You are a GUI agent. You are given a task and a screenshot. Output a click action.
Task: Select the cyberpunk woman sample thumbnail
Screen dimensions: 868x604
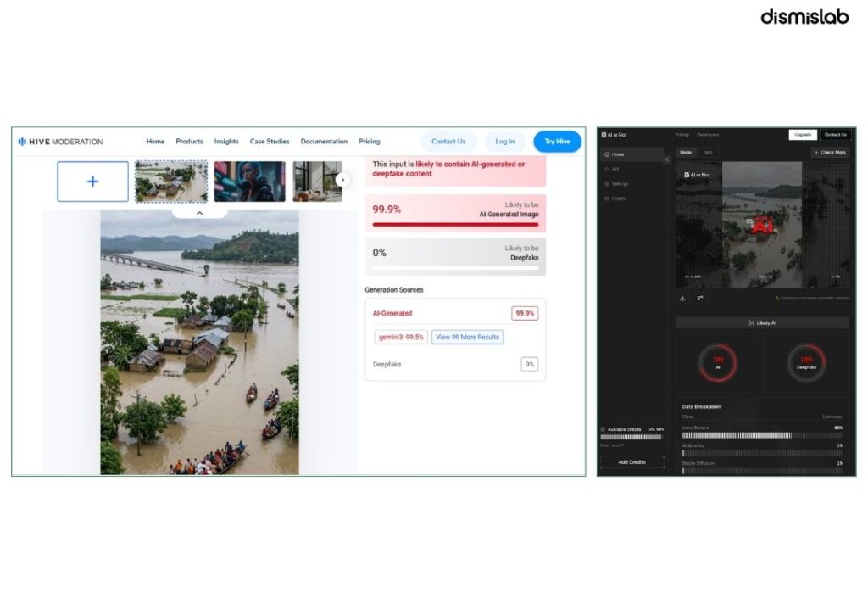pyautogui.click(x=250, y=182)
